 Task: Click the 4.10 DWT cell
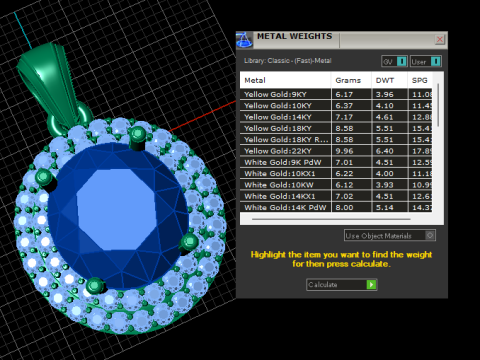[389, 106]
